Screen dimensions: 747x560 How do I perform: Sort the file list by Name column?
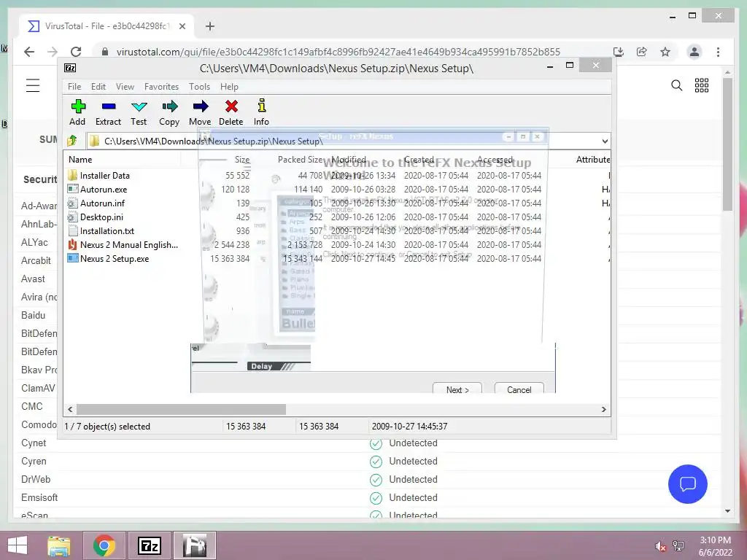pos(80,160)
